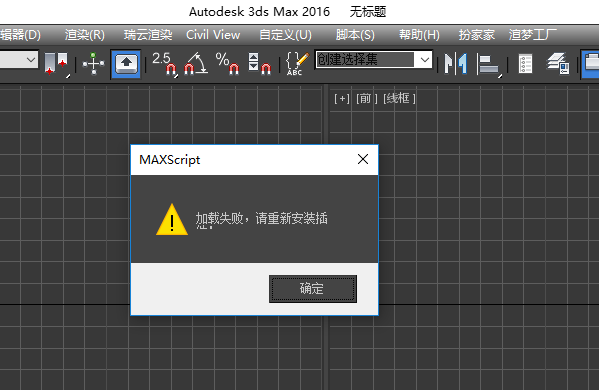The image size is (599, 390).
Task: Click the viewport [前] view label
Action: (366, 99)
